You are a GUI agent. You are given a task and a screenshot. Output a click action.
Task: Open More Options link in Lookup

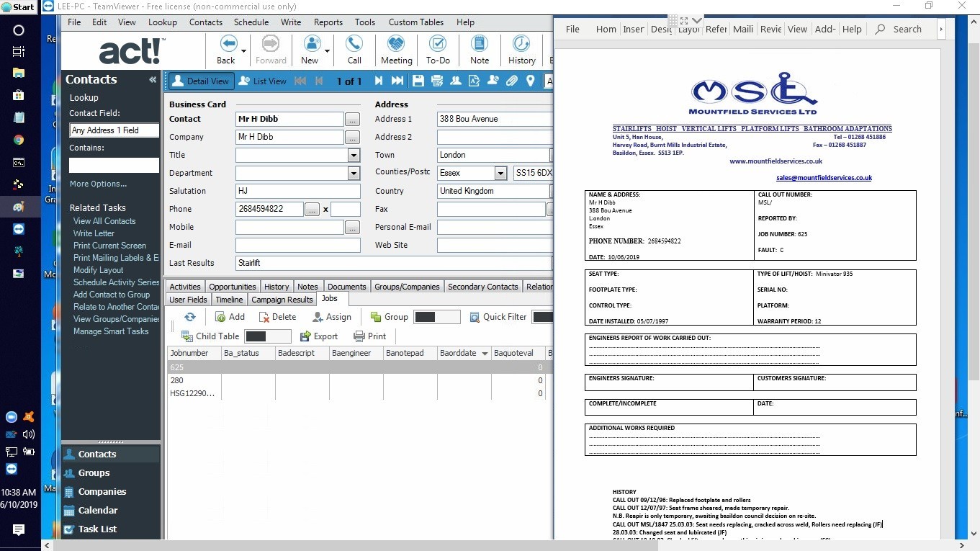[98, 184]
